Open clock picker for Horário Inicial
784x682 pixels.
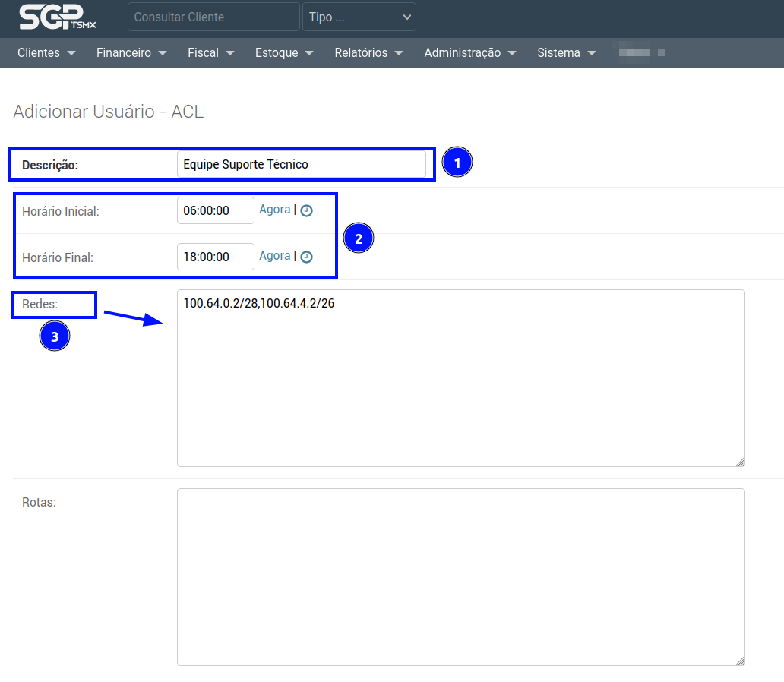pyautogui.click(x=306, y=211)
